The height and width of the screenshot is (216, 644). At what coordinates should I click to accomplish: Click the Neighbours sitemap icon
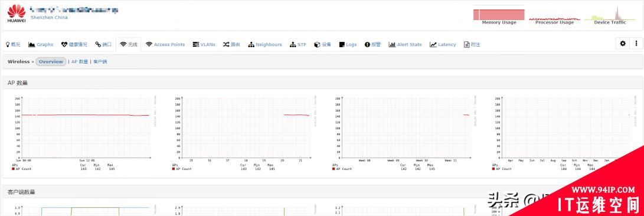pyautogui.click(x=251, y=44)
